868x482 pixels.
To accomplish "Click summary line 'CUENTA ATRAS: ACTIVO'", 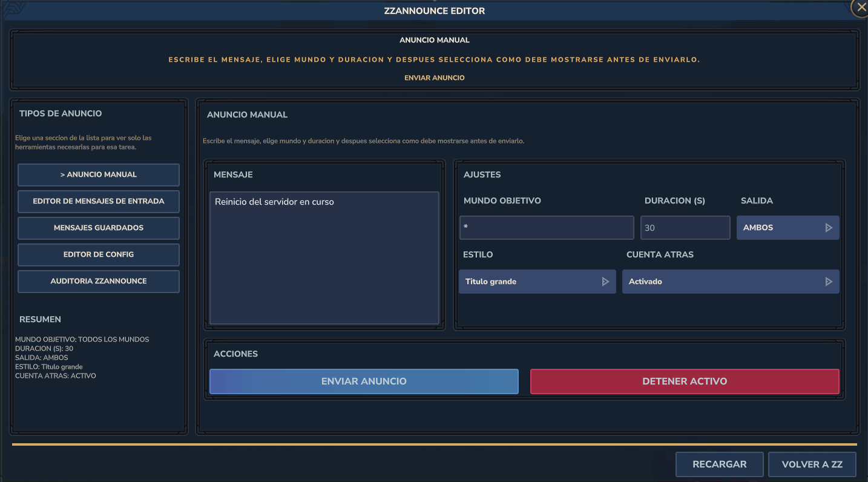I will click(56, 375).
